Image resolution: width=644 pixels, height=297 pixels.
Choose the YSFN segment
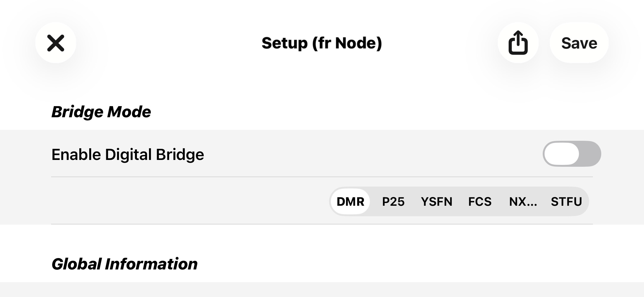436,202
